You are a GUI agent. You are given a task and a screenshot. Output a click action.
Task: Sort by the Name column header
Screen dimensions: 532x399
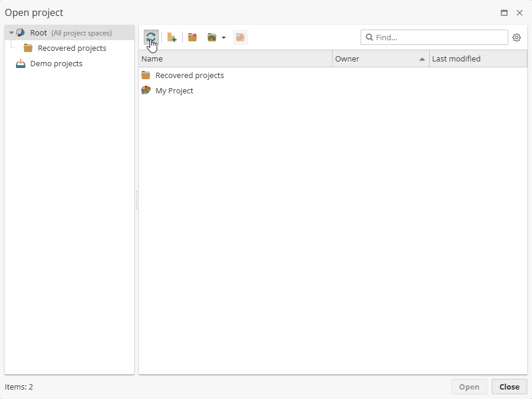(x=152, y=59)
